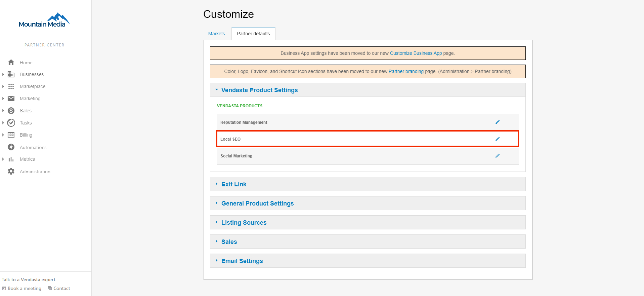Viewport: 644px width, 296px height.
Task: Expand the Exit Link section
Action: (368, 184)
